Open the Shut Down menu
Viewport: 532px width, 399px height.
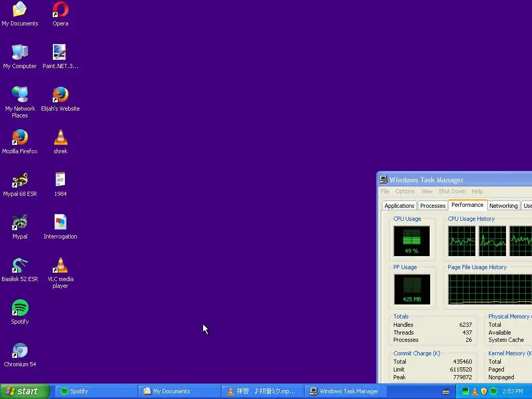click(452, 191)
